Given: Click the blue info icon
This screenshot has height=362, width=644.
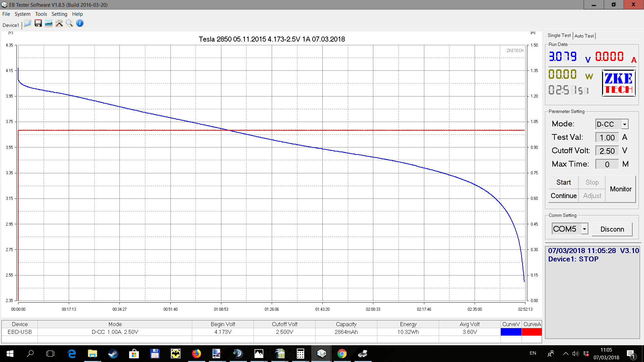Looking at the screenshot, I should click(80, 23).
